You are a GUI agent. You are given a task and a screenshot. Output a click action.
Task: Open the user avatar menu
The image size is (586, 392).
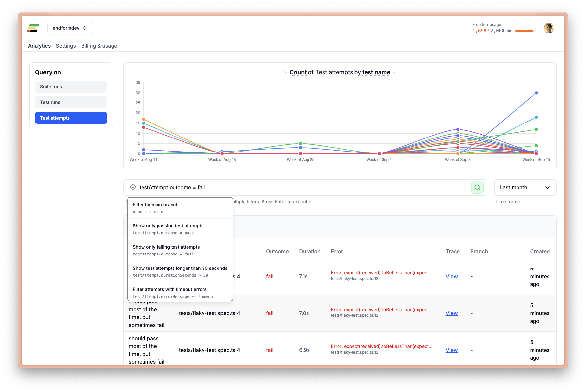coord(548,28)
